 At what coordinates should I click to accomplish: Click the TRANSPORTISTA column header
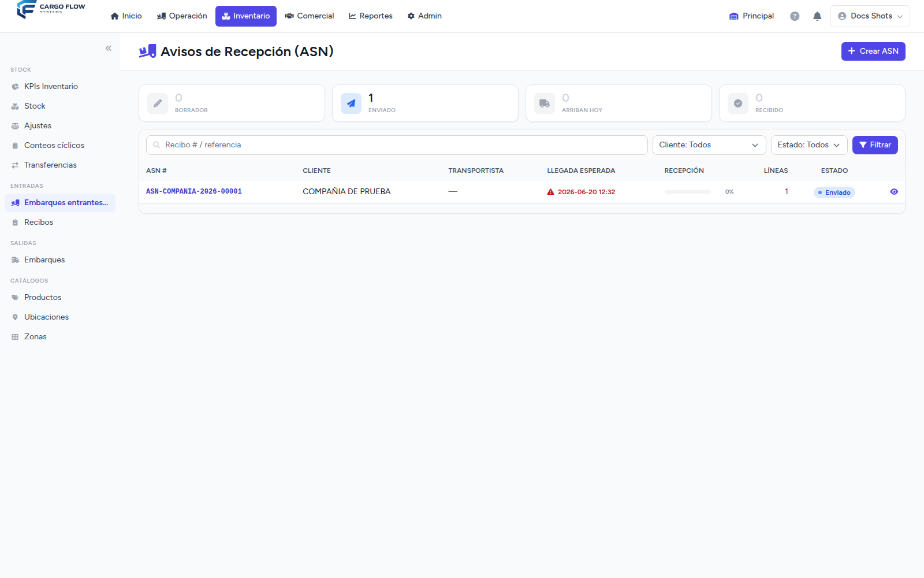pos(476,171)
